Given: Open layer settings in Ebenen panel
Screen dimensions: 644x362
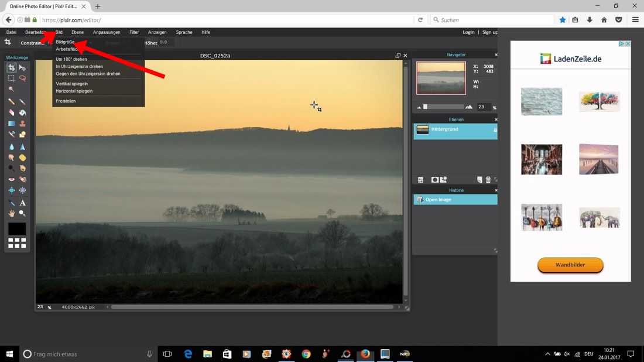Looking at the screenshot, I should tap(420, 180).
